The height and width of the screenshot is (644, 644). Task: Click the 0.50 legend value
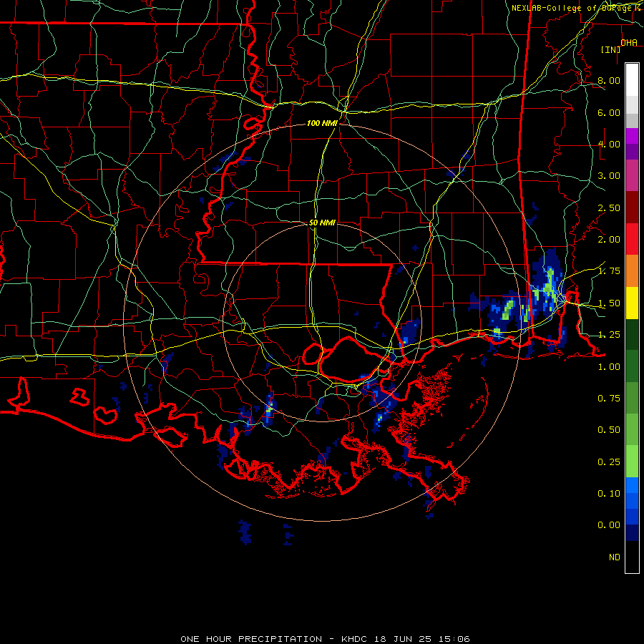point(609,430)
